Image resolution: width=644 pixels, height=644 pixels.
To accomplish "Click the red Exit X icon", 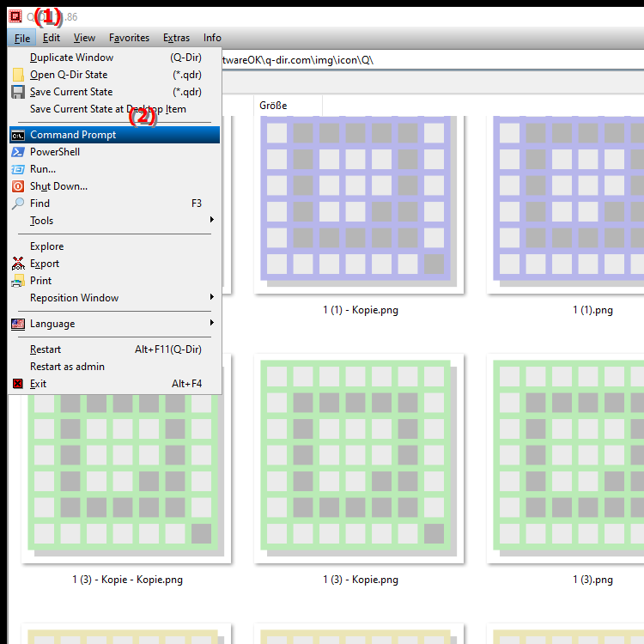I will [x=18, y=384].
